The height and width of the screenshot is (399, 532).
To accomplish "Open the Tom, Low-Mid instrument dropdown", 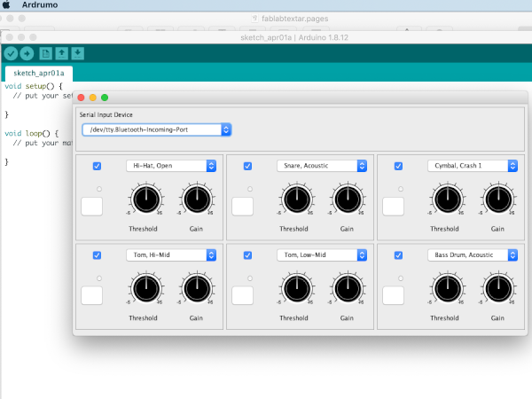I will tap(322, 254).
